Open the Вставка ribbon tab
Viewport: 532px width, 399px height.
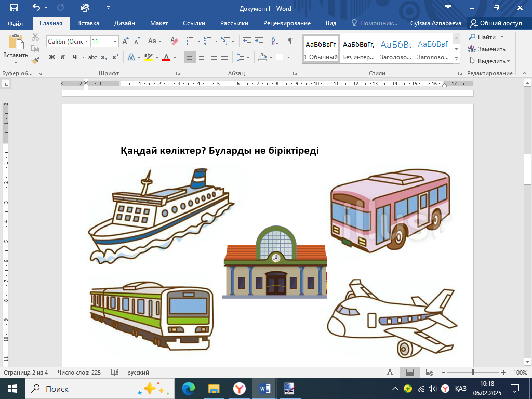88,23
